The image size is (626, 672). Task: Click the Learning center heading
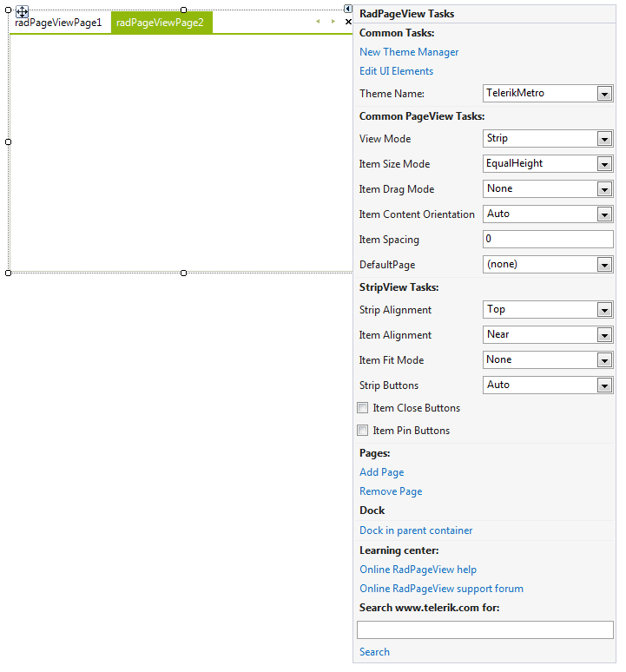(399, 550)
